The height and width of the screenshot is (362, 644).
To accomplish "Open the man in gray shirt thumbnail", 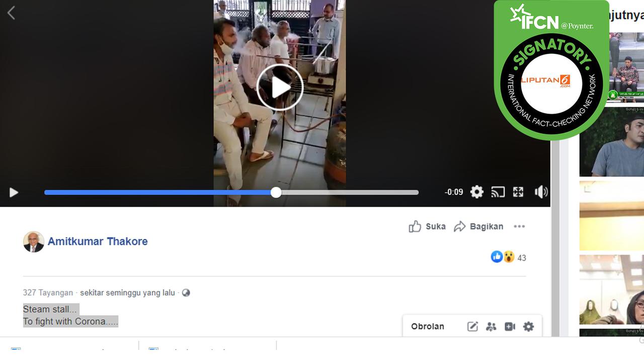I will (x=611, y=142).
